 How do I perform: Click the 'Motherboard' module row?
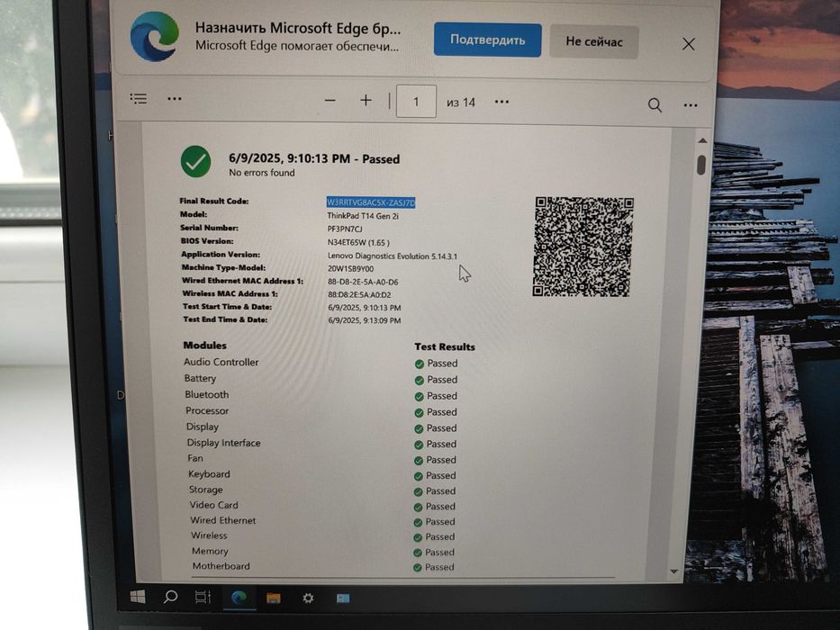click(x=221, y=566)
